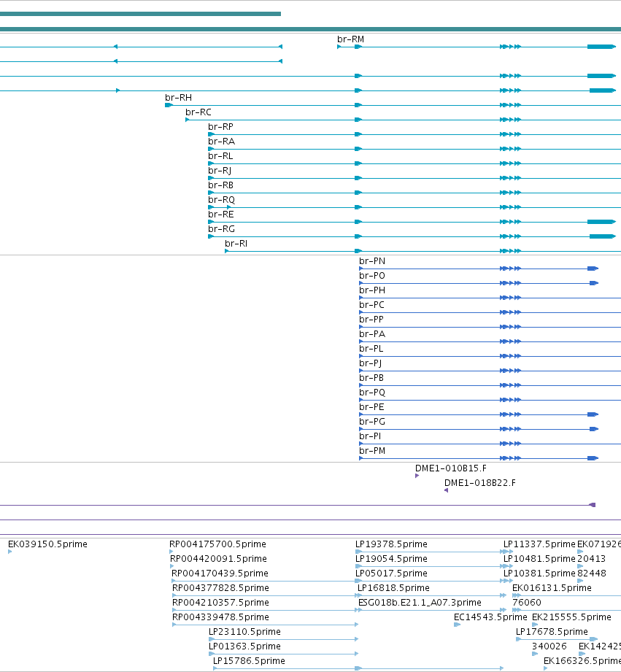This screenshot has width=621, height=672.
Task: Select the br-PM protein label
Action: 372,450
